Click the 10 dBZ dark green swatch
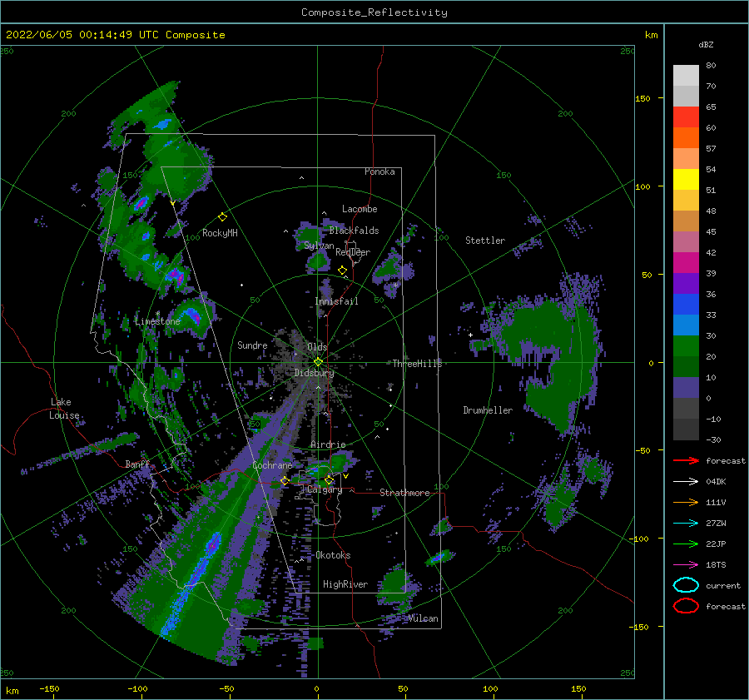The image size is (749, 700). coord(686,366)
